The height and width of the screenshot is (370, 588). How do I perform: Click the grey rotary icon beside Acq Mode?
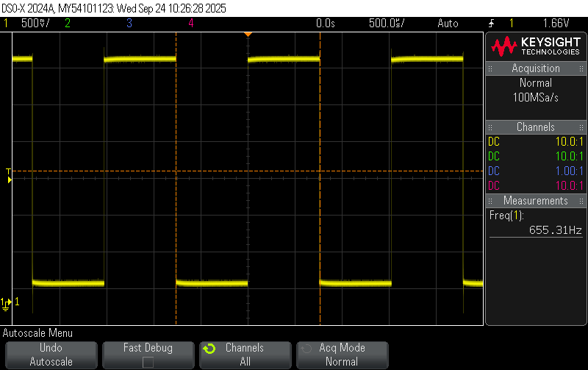306,349
